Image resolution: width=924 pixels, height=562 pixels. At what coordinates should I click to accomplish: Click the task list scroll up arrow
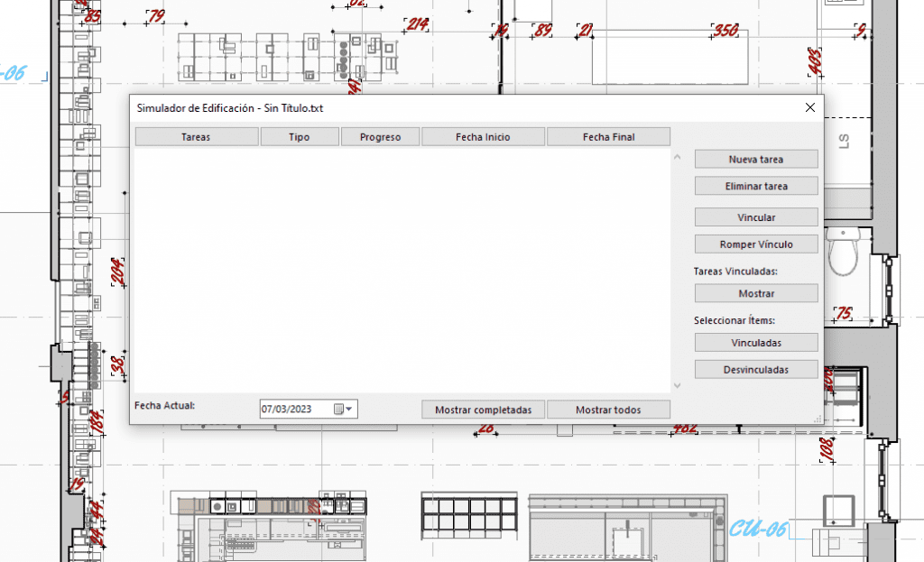tap(678, 158)
